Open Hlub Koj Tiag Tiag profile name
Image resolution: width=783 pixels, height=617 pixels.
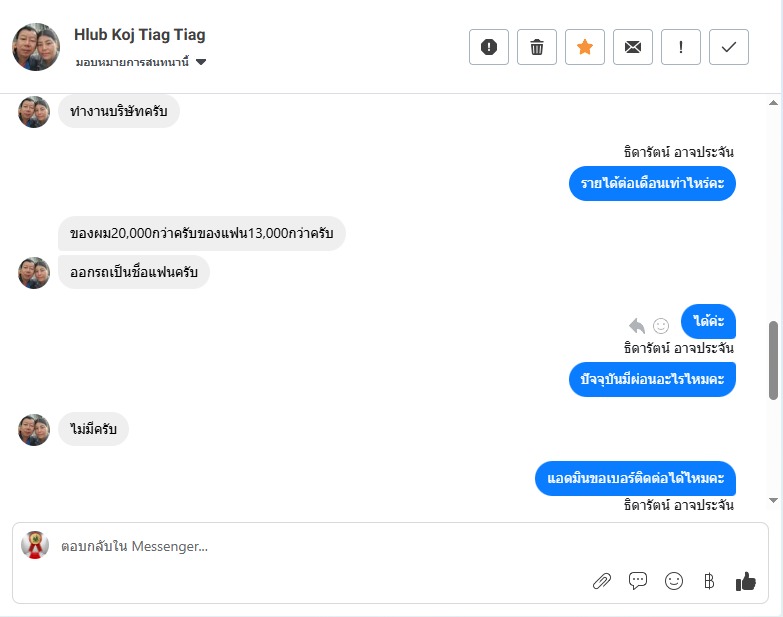point(140,35)
